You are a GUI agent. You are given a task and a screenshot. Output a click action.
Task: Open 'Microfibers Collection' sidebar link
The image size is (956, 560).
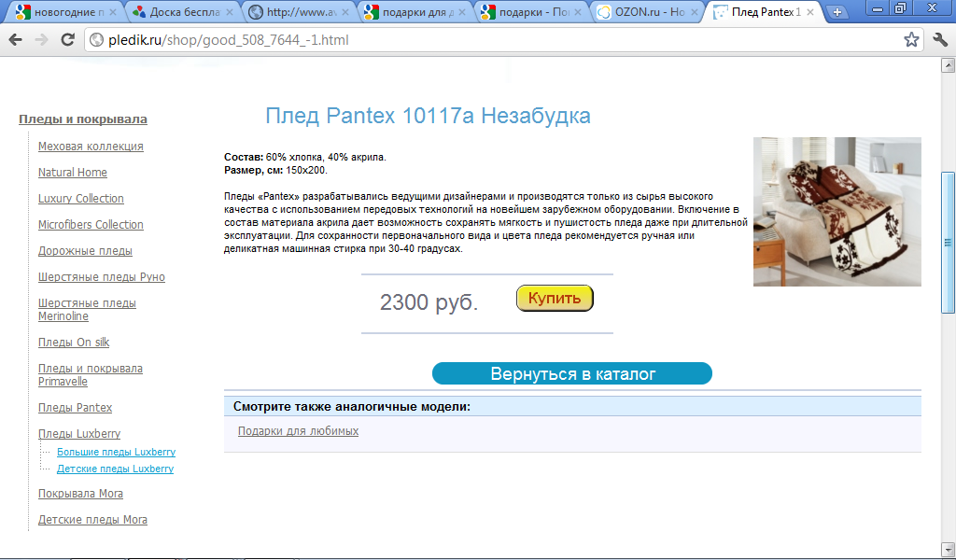(91, 225)
